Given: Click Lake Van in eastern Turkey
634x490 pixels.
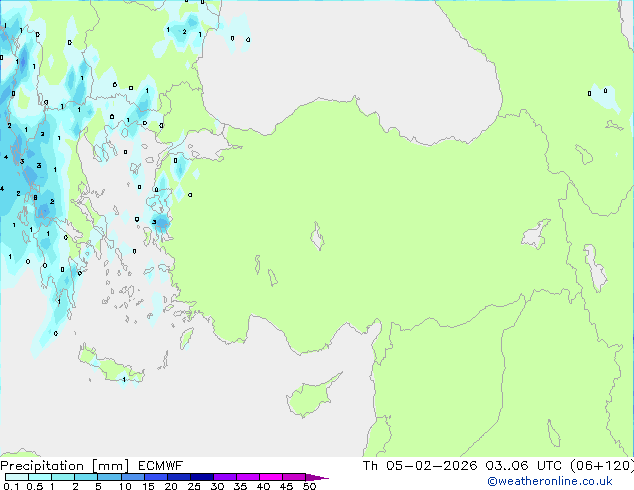Looking at the screenshot, I should 536,236.
